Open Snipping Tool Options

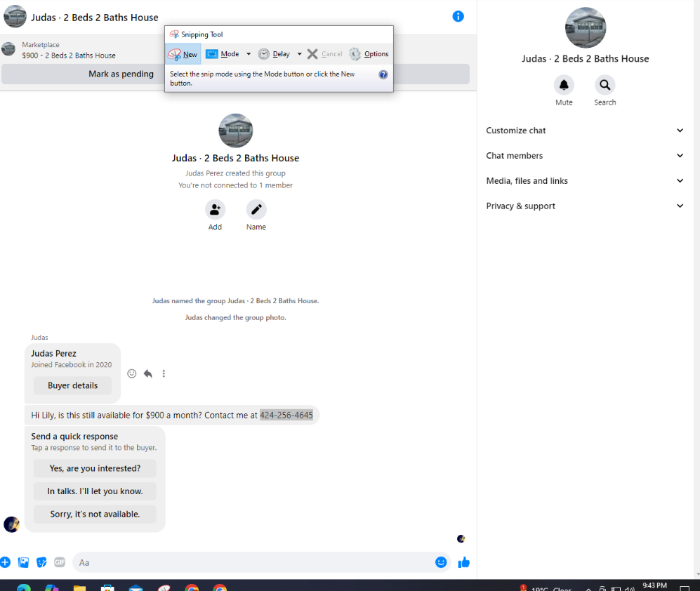[x=369, y=54]
